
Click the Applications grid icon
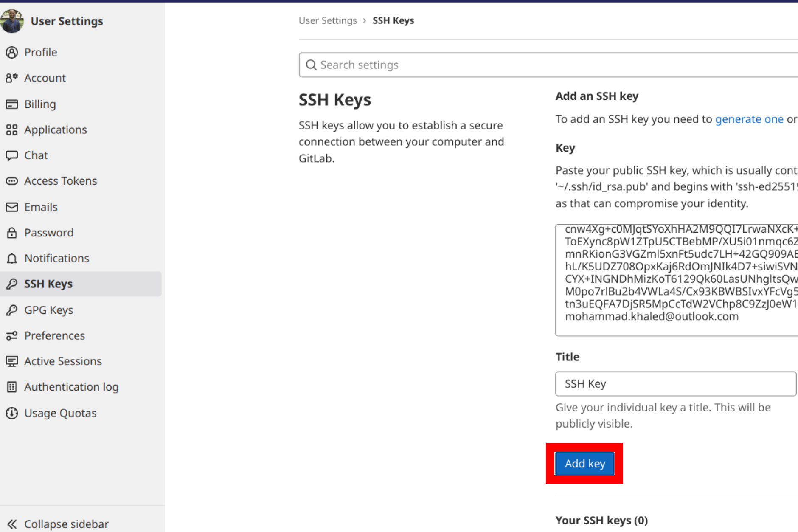12,129
